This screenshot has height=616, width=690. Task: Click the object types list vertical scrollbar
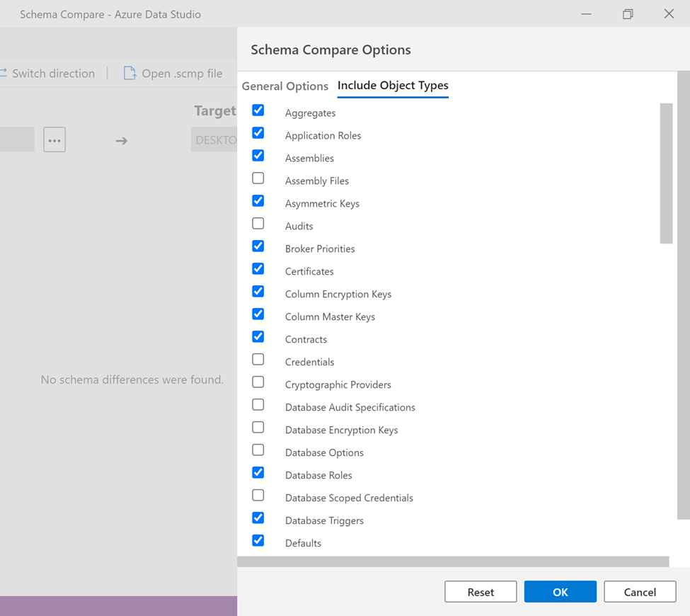[x=666, y=173]
